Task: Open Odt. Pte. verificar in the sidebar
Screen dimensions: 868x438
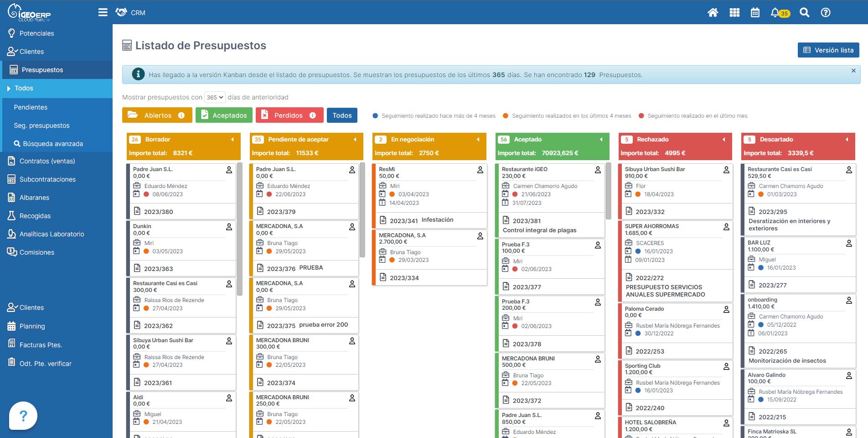Action: (x=57, y=364)
